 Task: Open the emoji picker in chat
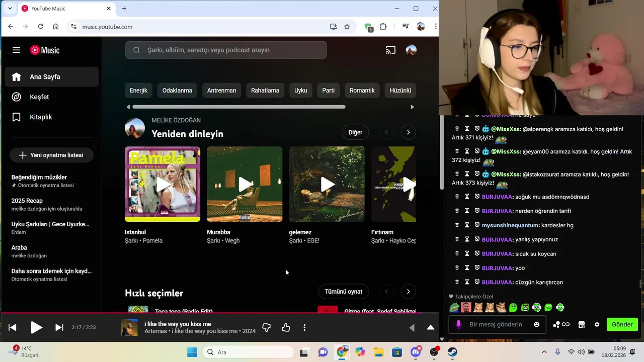point(537,324)
